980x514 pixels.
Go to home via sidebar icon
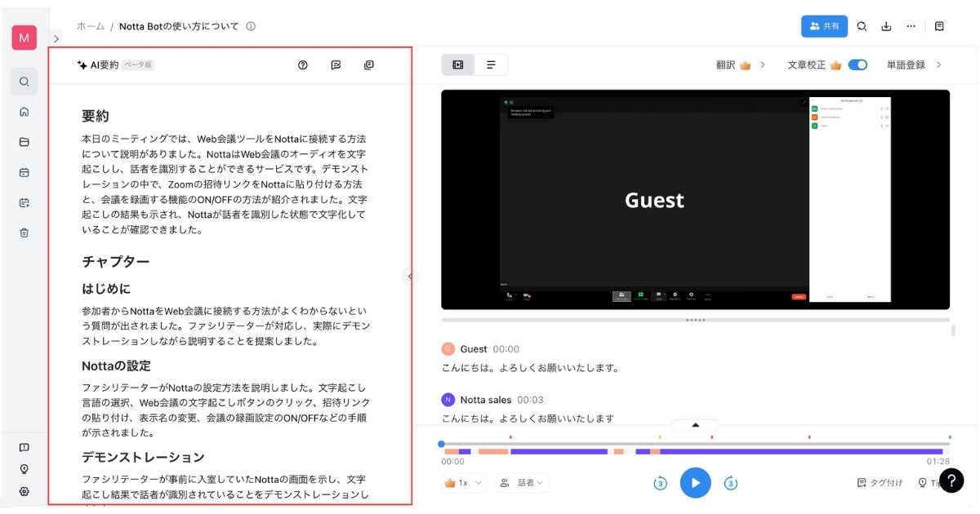pyautogui.click(x=24, y=112)
